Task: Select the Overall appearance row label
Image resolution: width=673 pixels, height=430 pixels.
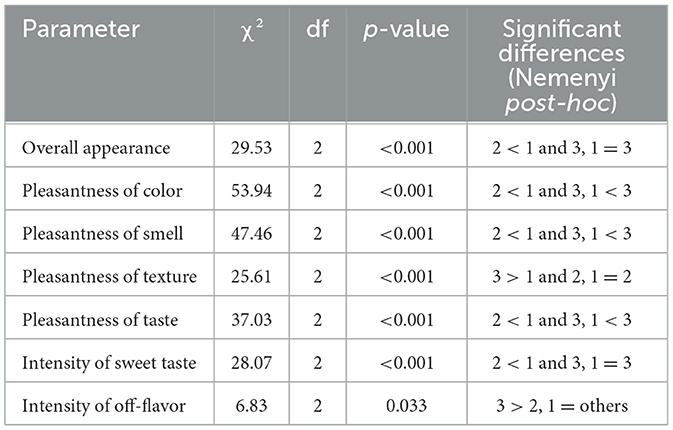Action: (96, 148)
